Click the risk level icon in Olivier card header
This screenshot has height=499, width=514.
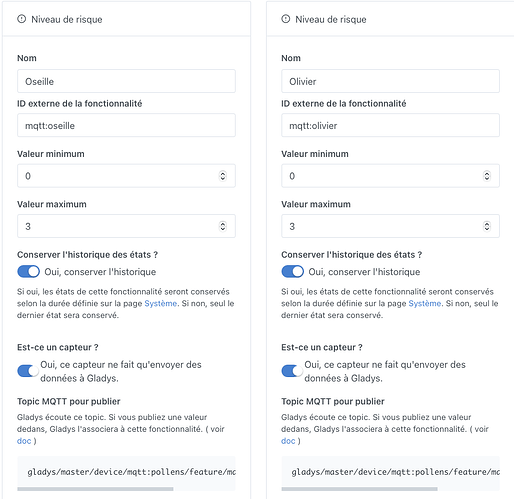[x=286, y=19]
